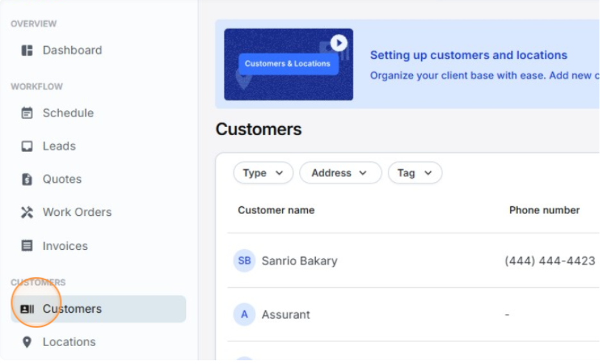This screenshot has width=600, height=364.
Task: Sort by Customer name column header
Action: point(276,210)
